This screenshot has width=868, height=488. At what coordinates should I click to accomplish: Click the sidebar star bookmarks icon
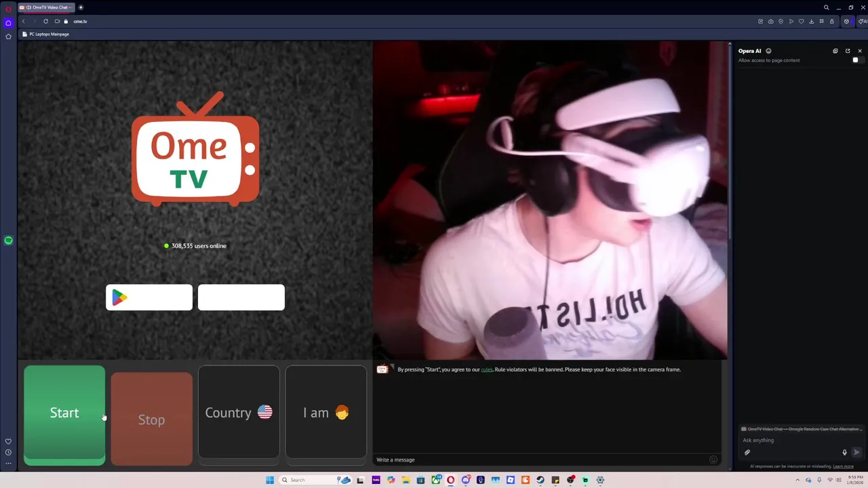coord(8,37)
